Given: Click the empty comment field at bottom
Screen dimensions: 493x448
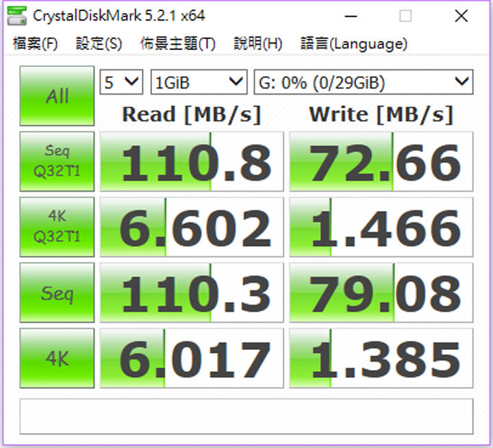Looking at the screenshot, I should coord(246,416).
